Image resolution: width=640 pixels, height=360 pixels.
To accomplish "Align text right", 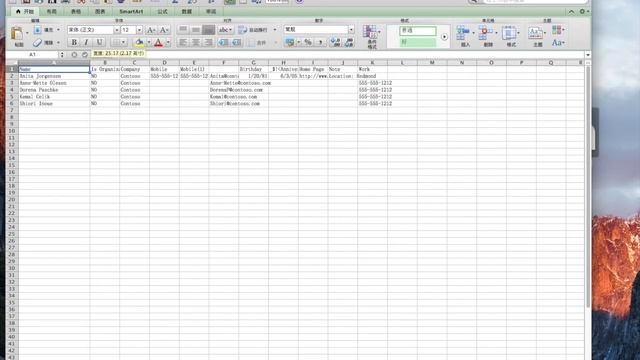I will [209, 42].
